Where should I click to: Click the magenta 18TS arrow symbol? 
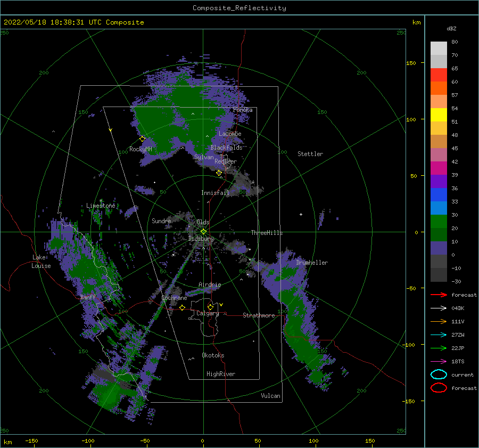pyautogui.click(x=439, y=362)
